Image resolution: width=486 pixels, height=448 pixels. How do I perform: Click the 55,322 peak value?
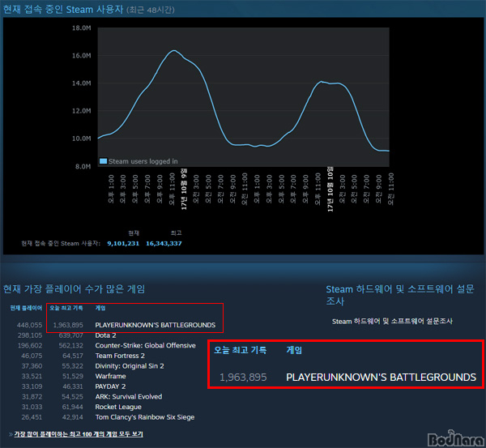[73, 366]
